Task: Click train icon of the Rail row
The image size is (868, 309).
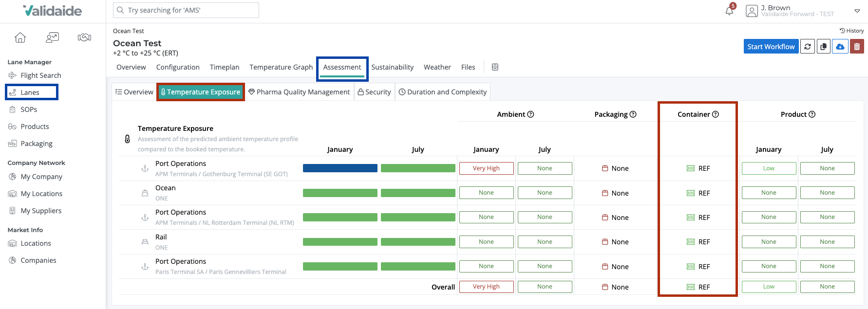Action: click(145, 242)
